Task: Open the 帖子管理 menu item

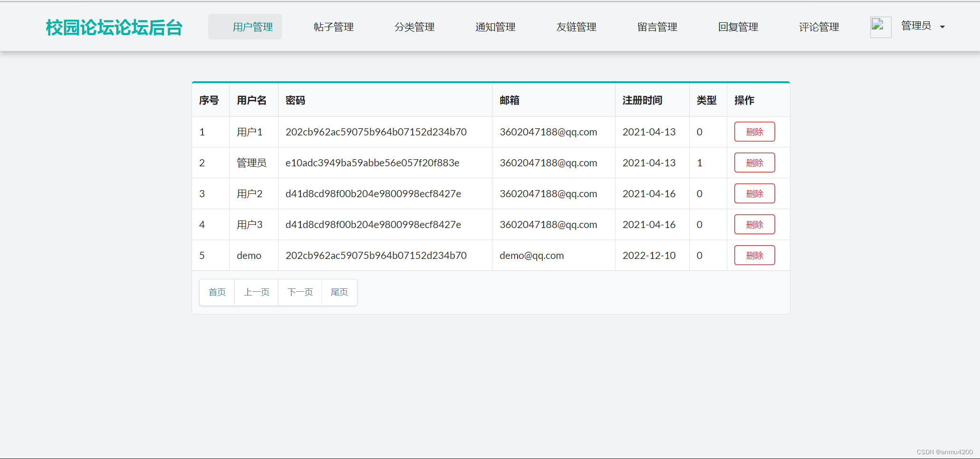Action: (334, 27)
